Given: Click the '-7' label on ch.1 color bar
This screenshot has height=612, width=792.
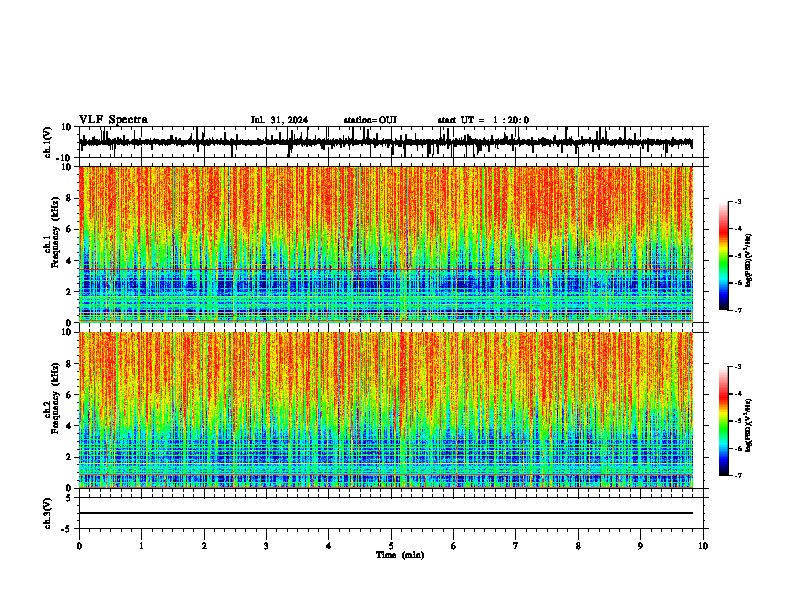Looking at the screenshot, I should click(737, 310).
